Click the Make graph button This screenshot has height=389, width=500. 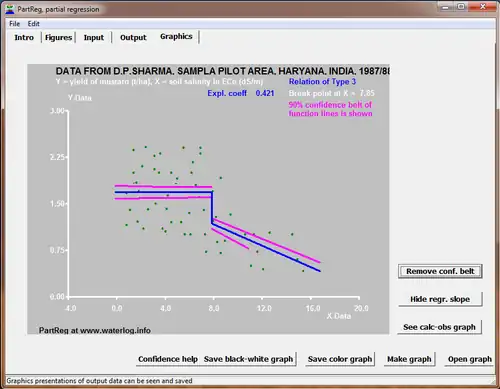409,359
